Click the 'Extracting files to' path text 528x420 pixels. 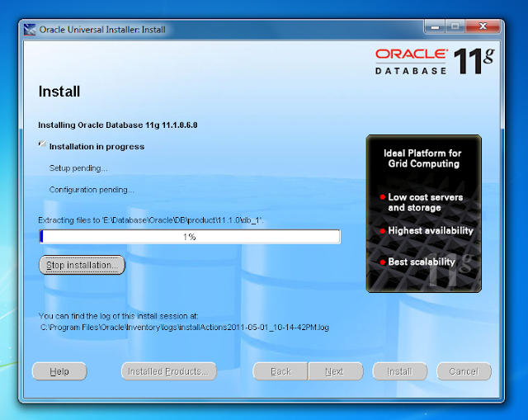click(x=151, y=220)
